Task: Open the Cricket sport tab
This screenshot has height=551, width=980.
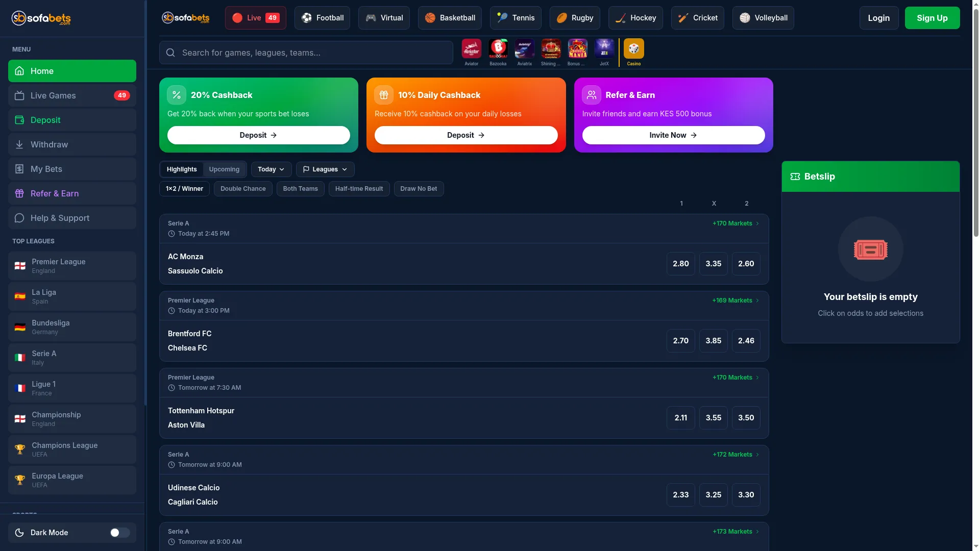Action: [697, 18]
